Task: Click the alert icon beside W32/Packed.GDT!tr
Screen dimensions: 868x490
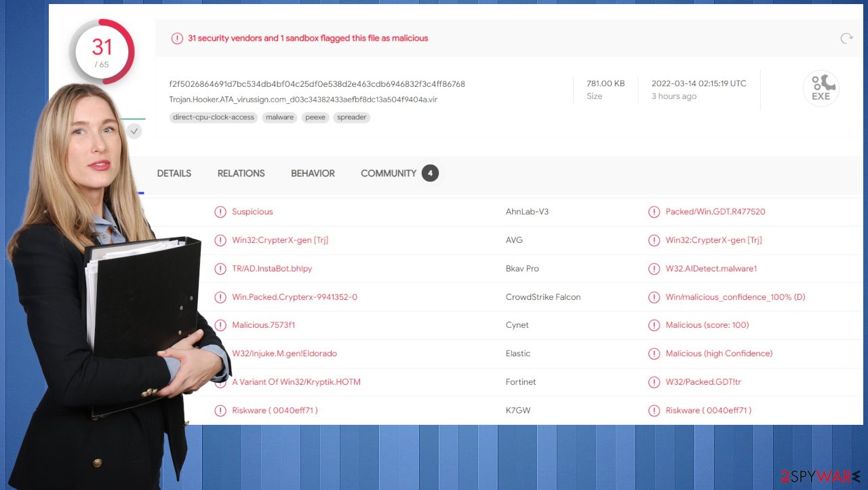Action: point(654,382)
